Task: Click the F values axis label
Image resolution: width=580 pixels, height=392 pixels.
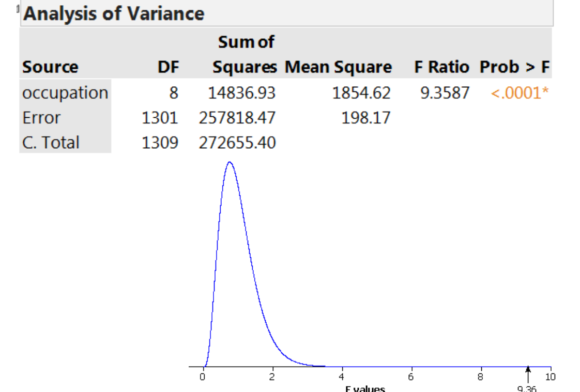Action: pyautogui.click(x=365, y=389)
